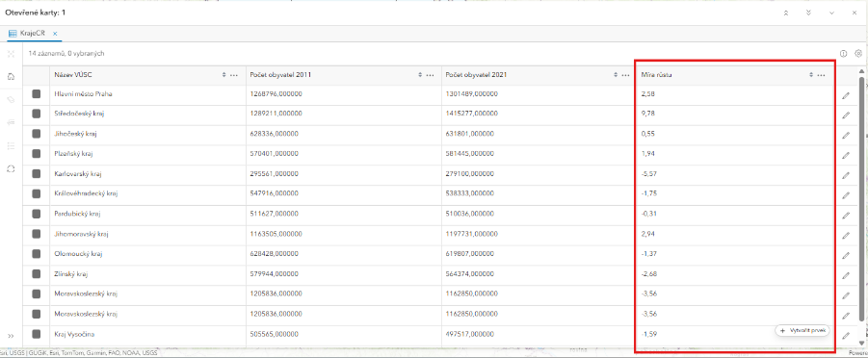Select the Pardubický kraj row checkbox
The height and width of the screenshot is (358, 868).
[x=37, y=214]
